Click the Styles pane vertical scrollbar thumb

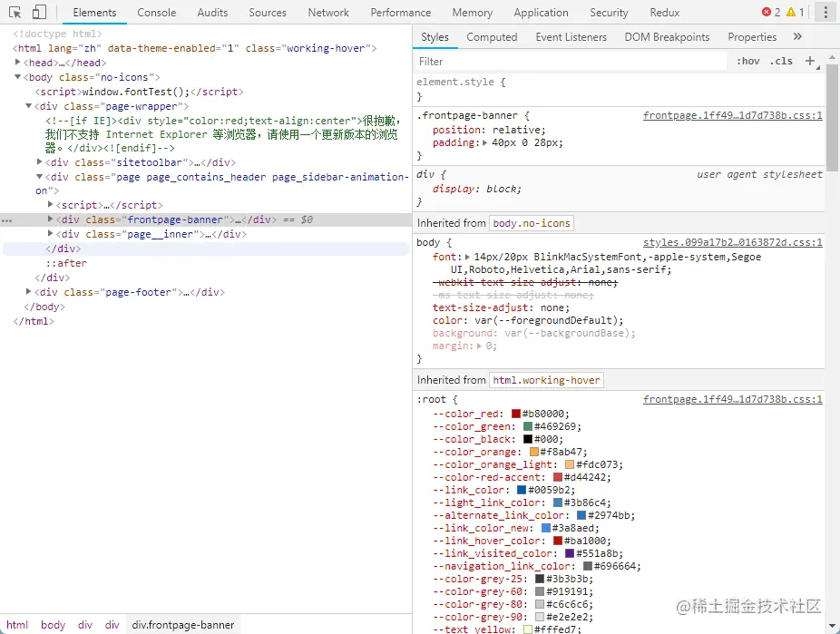tap(832, 118)
